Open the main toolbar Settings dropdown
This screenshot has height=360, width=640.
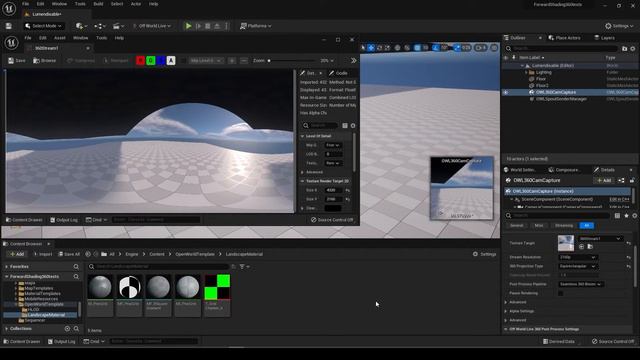pyautogui.click(x=619, y=26)
